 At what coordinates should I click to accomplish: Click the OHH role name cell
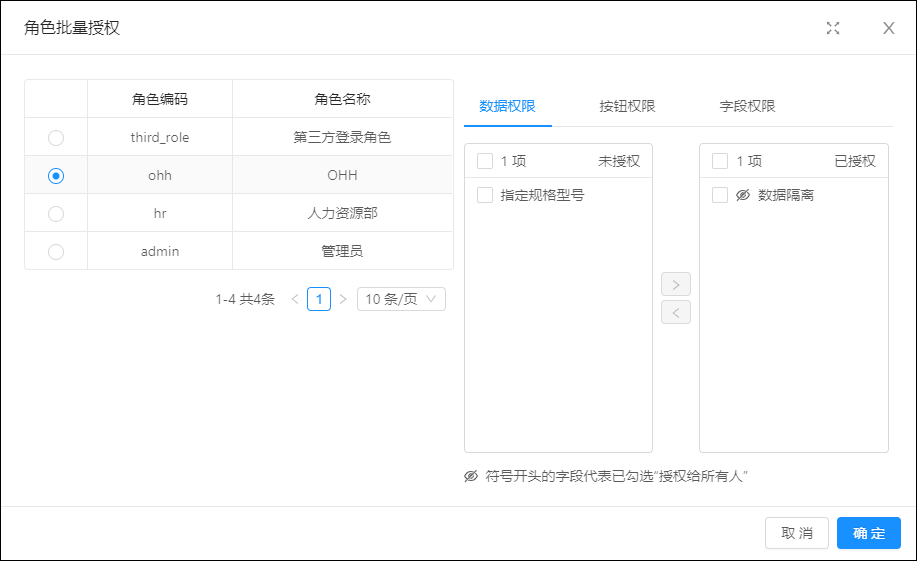(x=342, y=175)
